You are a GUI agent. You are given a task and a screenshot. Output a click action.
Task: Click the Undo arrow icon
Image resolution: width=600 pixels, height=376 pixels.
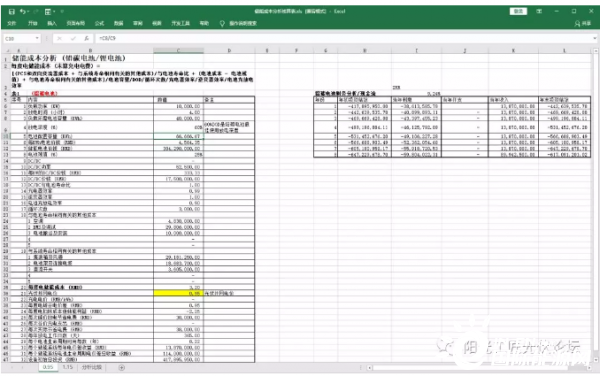[23, 11]
